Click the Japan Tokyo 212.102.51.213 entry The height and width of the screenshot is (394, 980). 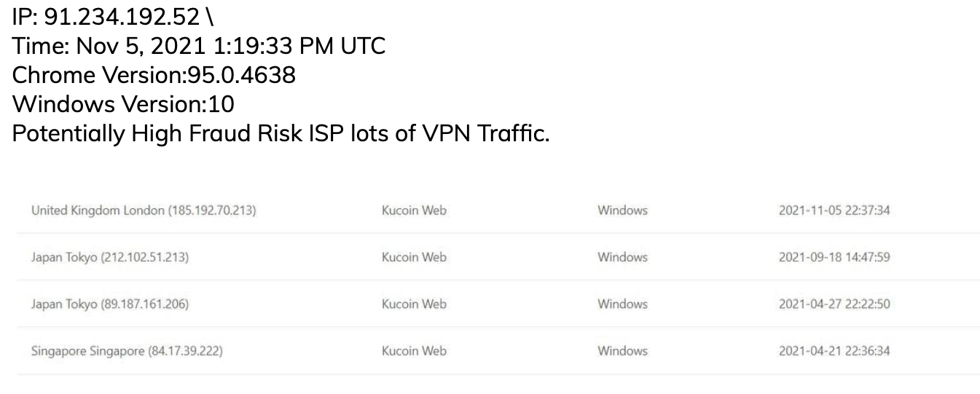[x=110, y=257]
